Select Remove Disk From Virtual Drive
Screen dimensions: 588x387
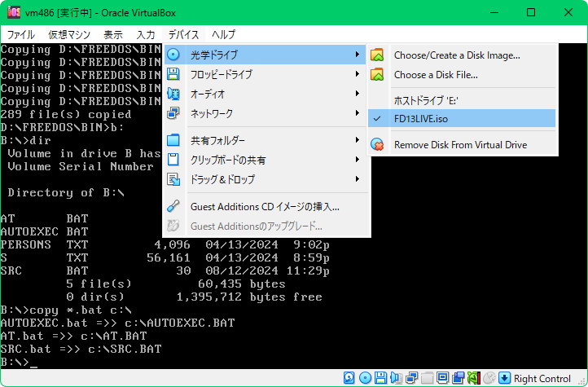462,145
